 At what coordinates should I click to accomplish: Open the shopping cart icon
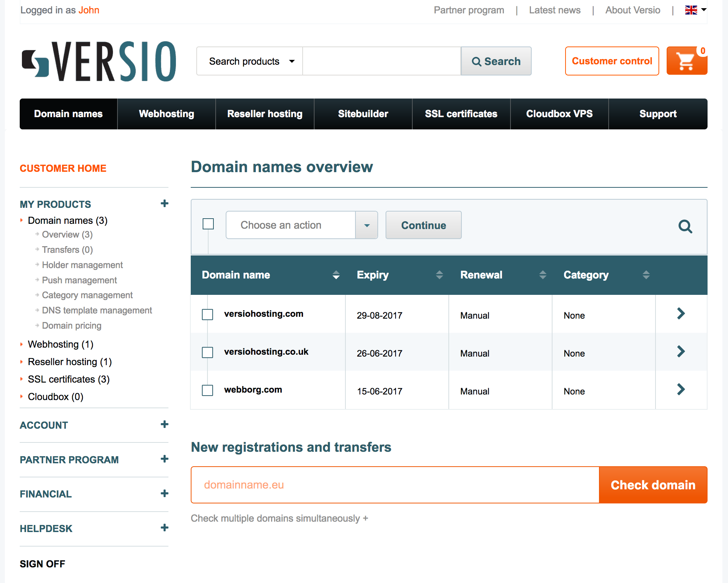686,61
